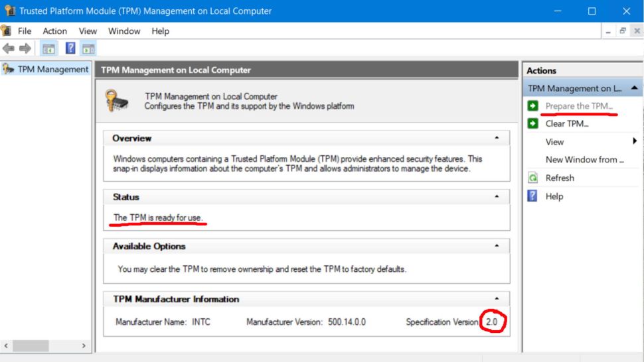This screenshot has width=644, height=362.
Task: Collapse the TPM Manufacturer Information section
Action: (497, 299)
